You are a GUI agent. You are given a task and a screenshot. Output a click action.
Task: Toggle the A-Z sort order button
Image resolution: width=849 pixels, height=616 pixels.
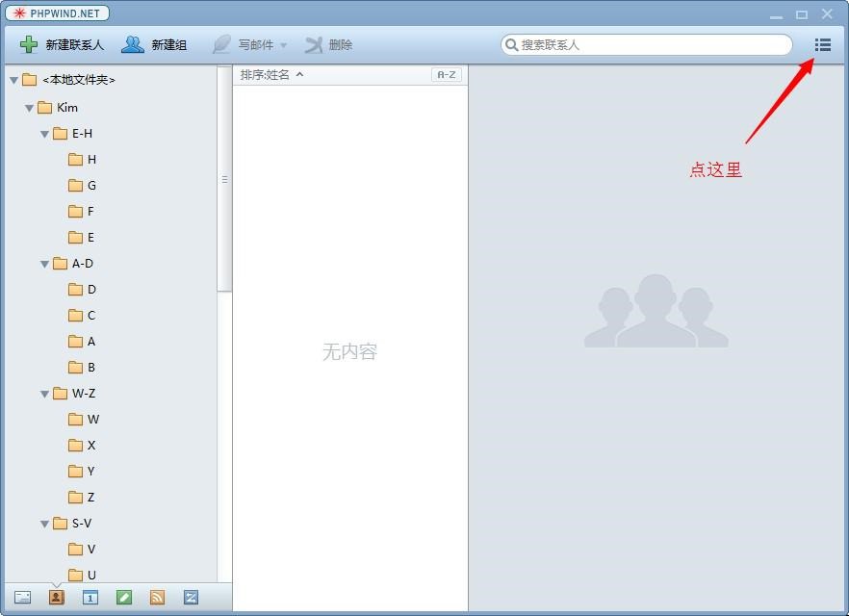point(447,75)
